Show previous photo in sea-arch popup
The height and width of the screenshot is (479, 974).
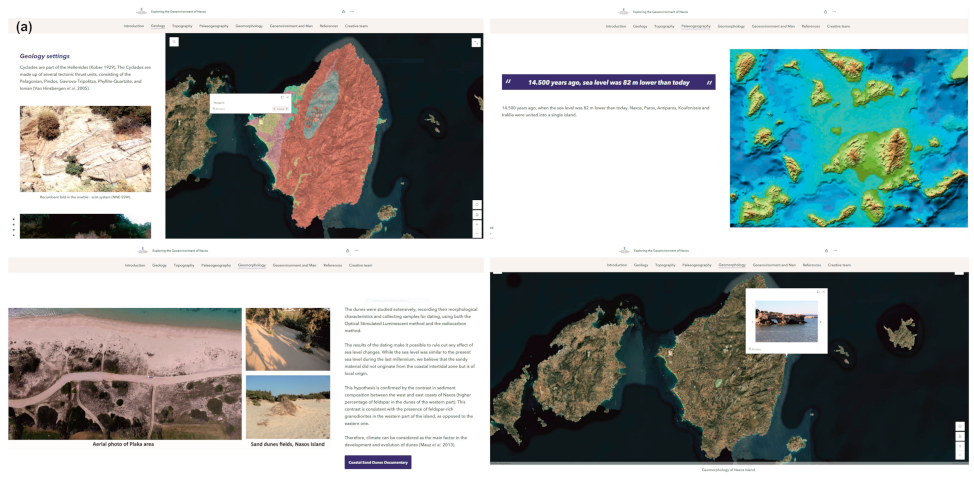pyautogui.click(x=752, y=322)
